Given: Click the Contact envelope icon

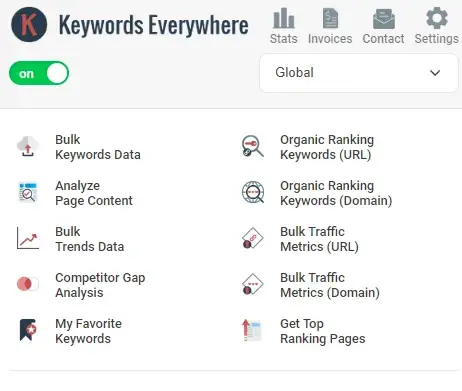Looking at the screenshot, I should [383, 19].
